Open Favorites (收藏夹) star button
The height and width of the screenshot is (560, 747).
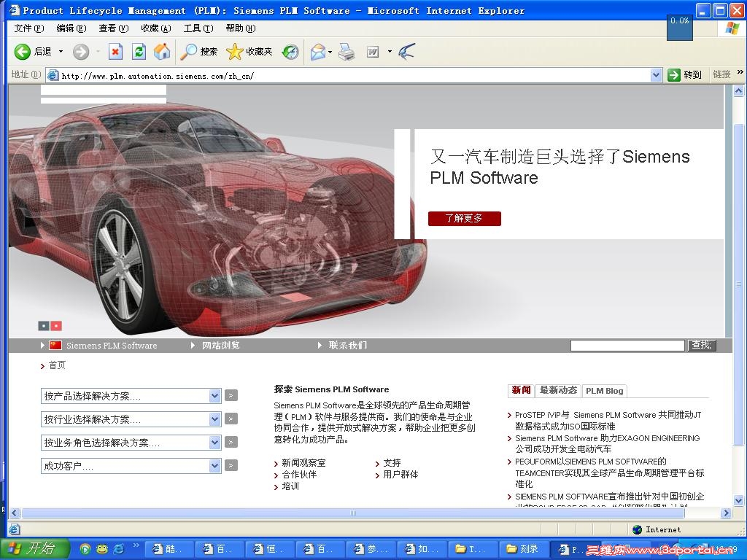(249, 52)
